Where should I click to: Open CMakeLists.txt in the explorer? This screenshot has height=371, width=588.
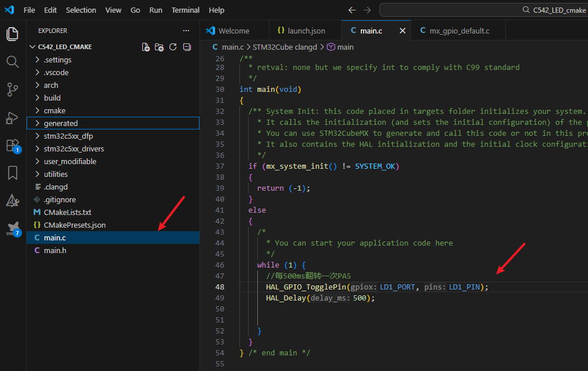pos(113,213)
